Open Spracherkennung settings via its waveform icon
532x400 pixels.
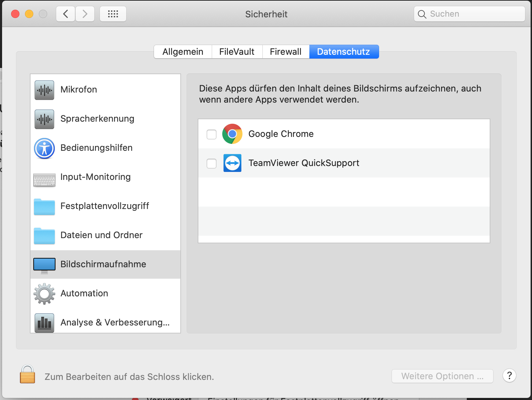[x=44, y=119]
